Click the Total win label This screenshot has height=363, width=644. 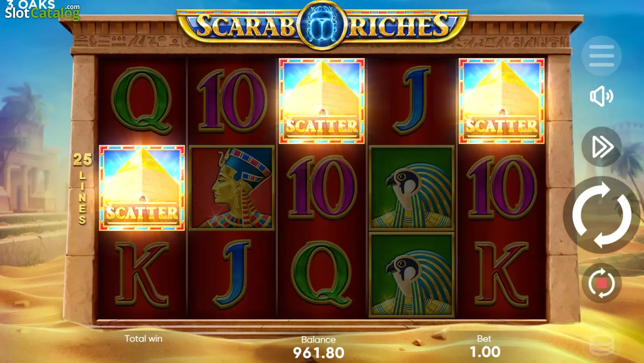(x=143, y=339)
